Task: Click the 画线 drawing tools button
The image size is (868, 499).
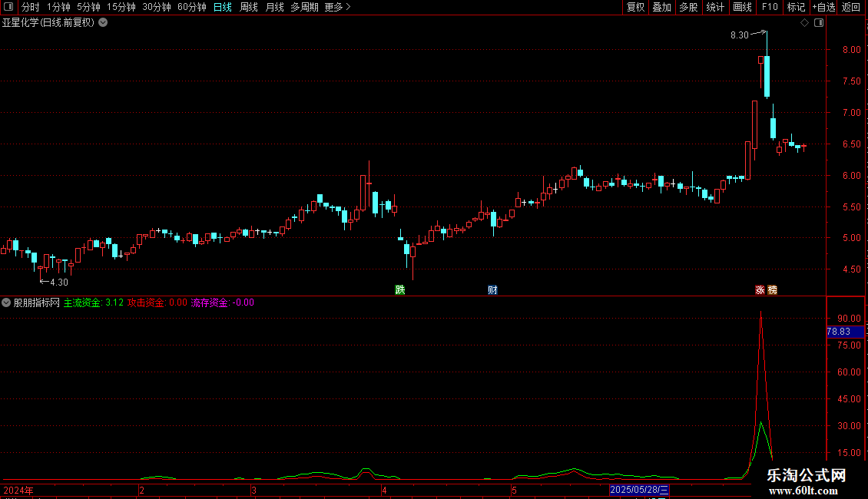Action: [742, 7]
